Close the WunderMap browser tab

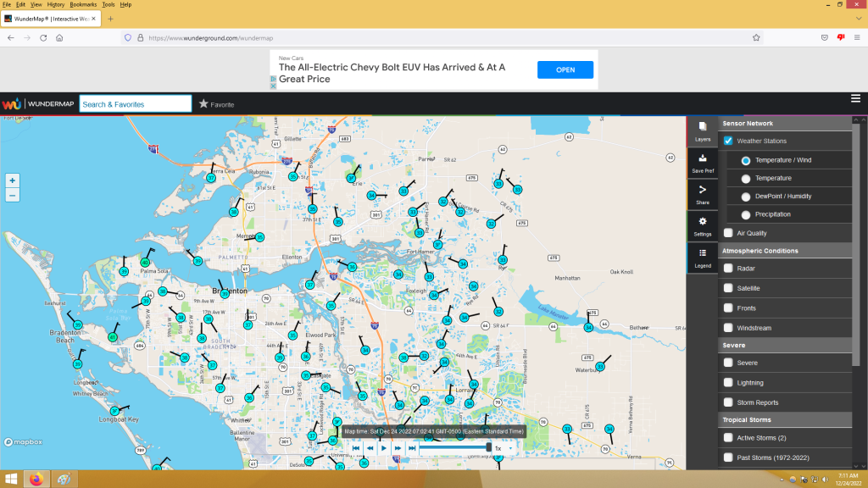point(93,19)
